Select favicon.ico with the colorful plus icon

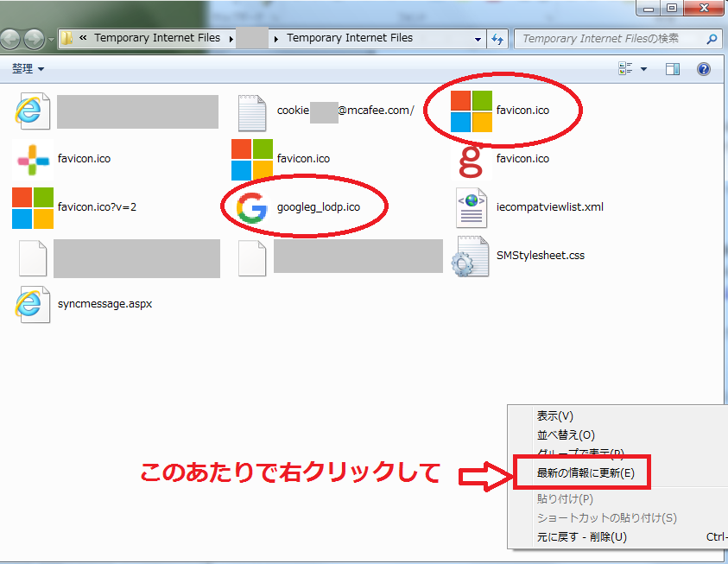pyautogui.click(x=62, y=159)
